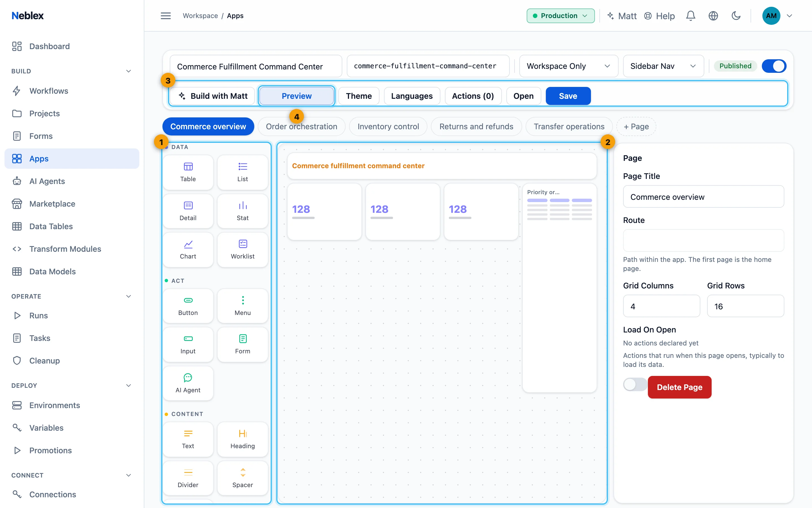
Task: Toggle the Load On Open switch
Action: (x=635, y=384)
